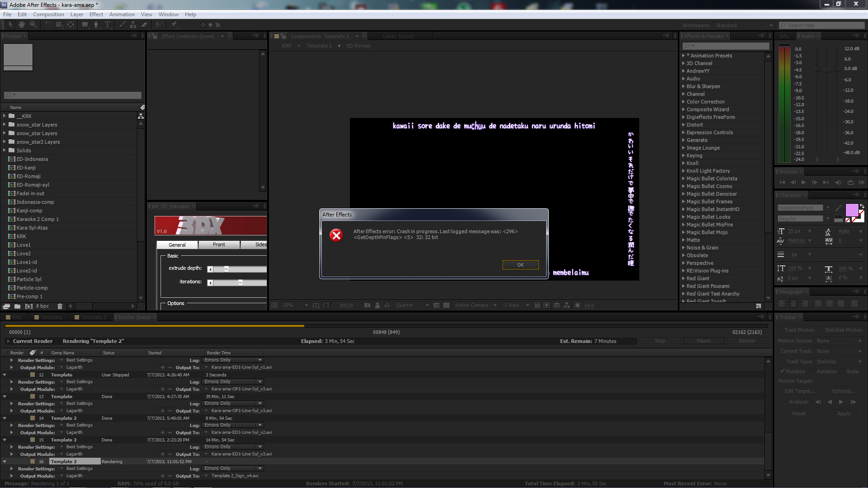The image size is (868, 488).
Task: Open the Animation menu
Action: point(122,14)
